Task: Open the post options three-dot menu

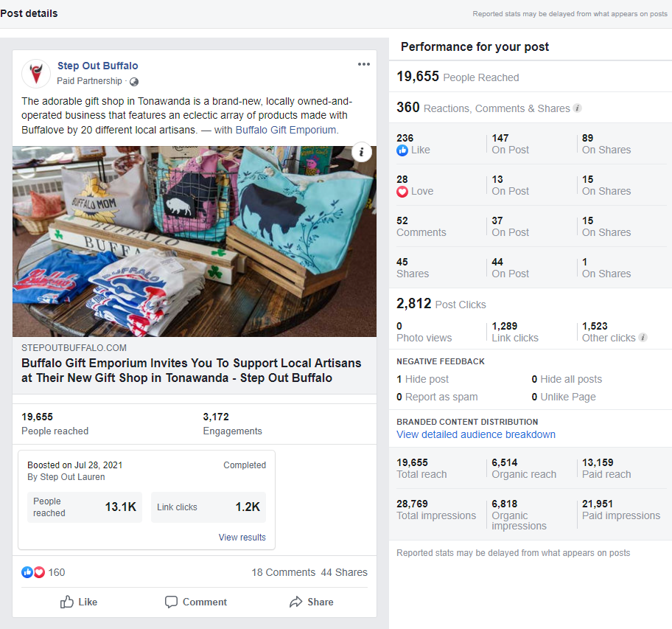Action: (x=364, y=64)
